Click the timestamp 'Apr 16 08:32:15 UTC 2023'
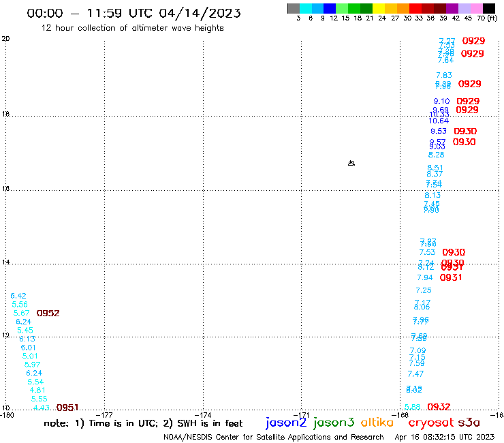 click(x=445, y=437)
